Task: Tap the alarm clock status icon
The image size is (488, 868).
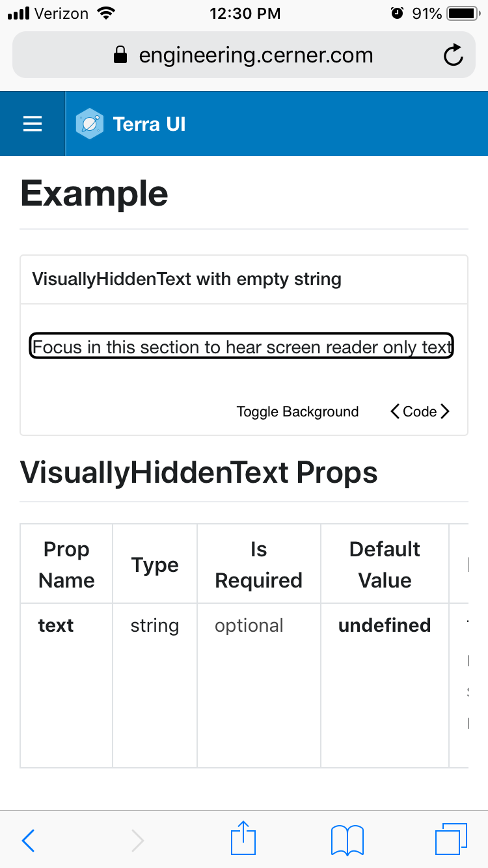Action: 397,12
